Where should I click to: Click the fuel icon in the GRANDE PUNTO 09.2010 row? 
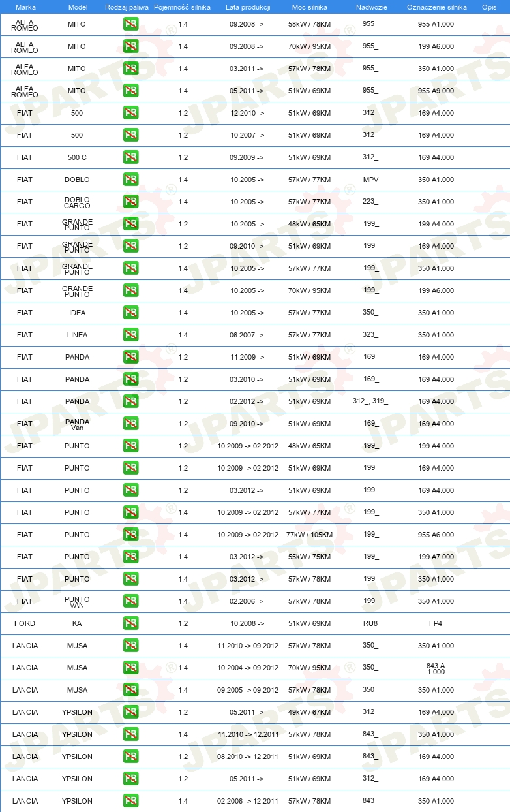coord(130,246)
